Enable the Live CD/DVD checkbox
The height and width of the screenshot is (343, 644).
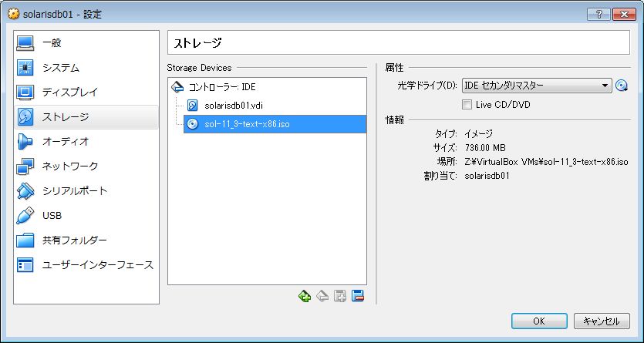[x=467, y=105]
